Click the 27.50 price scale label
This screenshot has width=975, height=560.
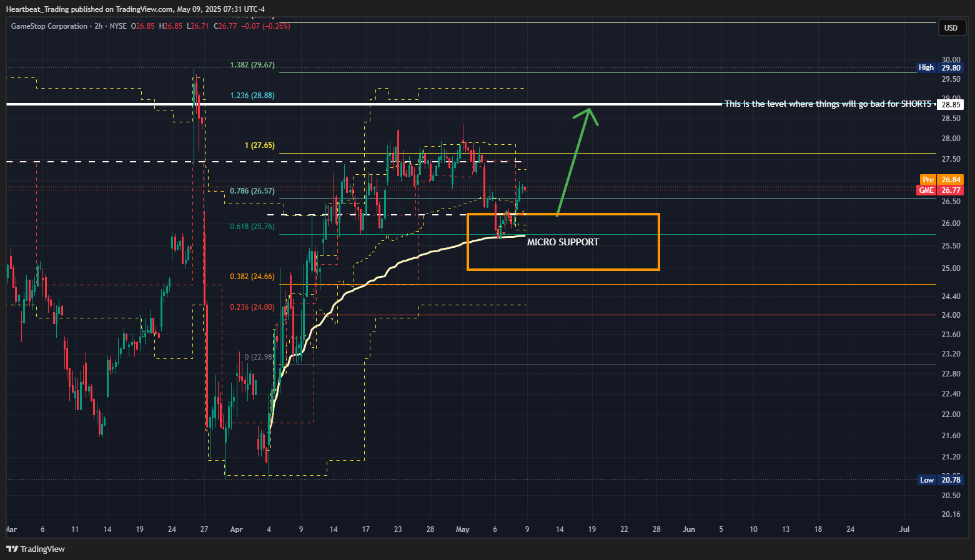(951, 159)
